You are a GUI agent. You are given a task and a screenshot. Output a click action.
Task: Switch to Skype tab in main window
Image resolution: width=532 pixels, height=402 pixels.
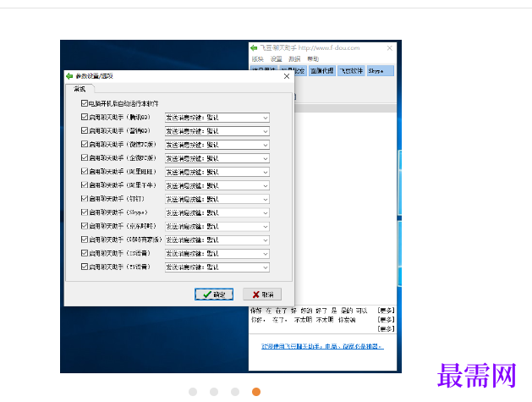[380, 71]
